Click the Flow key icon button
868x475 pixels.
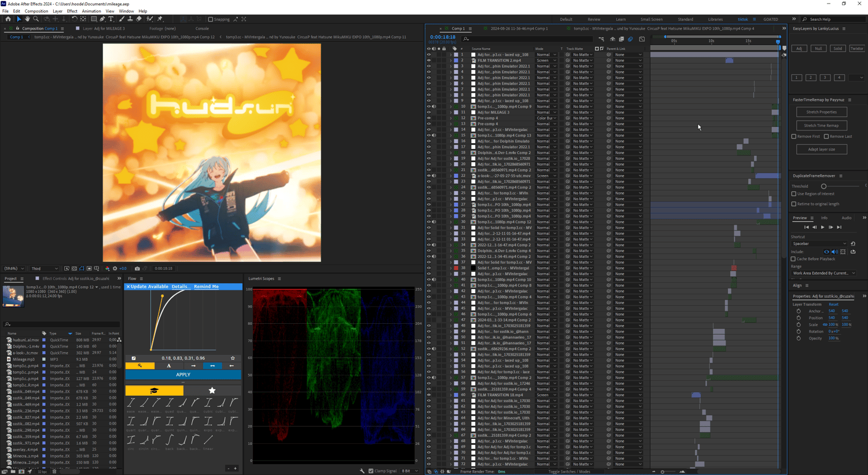[140, 366]
